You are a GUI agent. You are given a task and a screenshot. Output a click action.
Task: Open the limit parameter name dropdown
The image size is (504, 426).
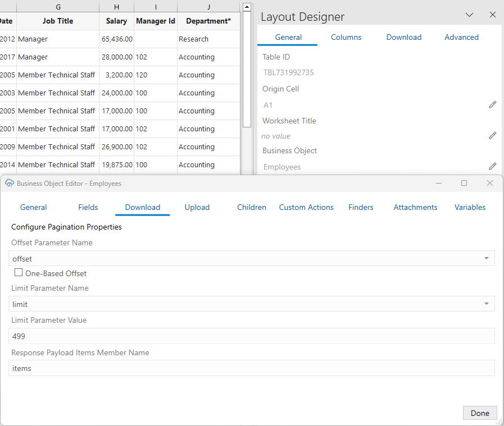(x=487, y=304)
